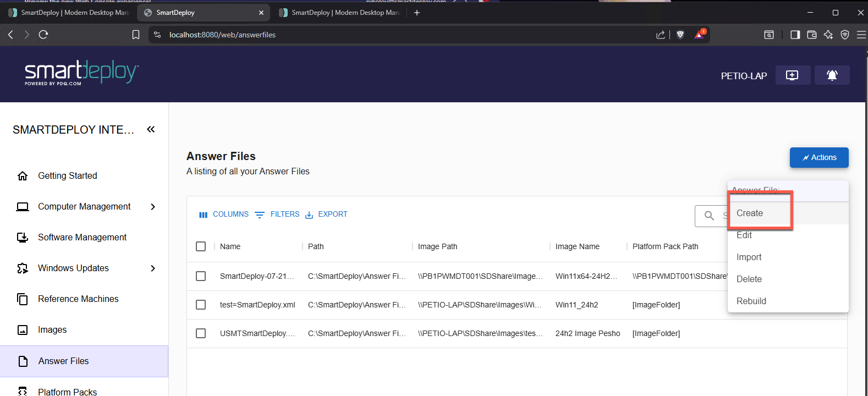Select Rebuild in the Actions menu

(751, 301)
